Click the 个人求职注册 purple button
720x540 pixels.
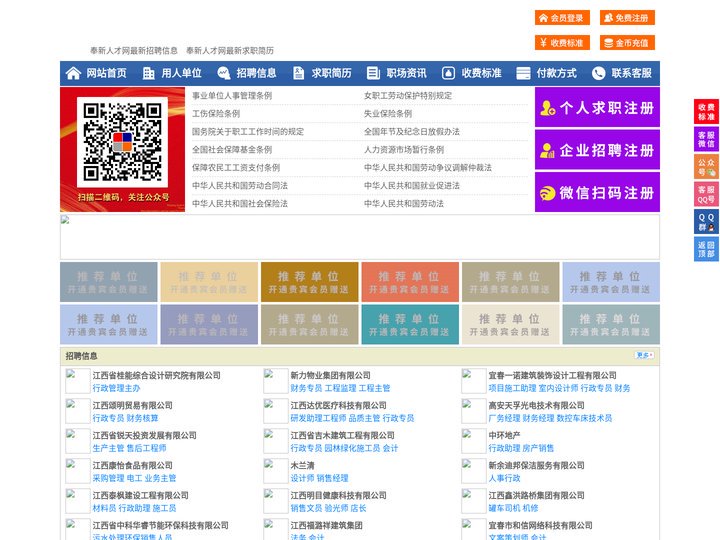[597, 107]
